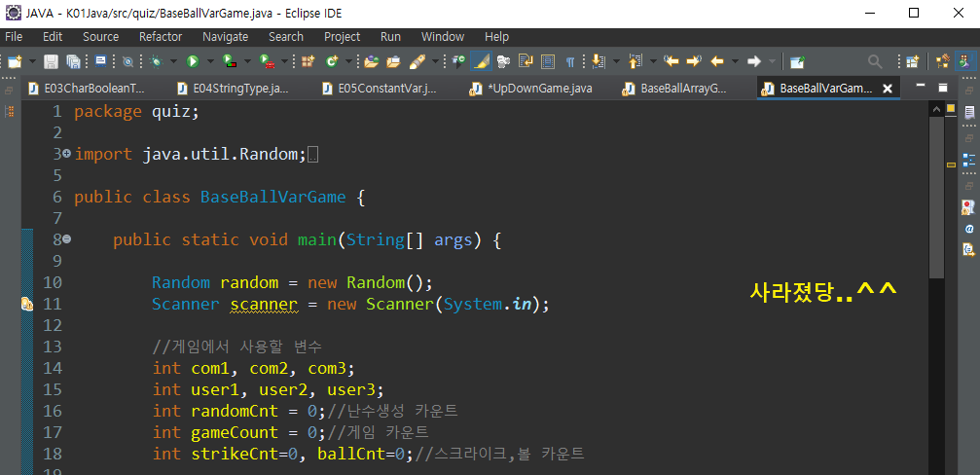Expand the Run configurations dropdown
Image resolution: width=980 pixels, height=475 pixels.
210,61
